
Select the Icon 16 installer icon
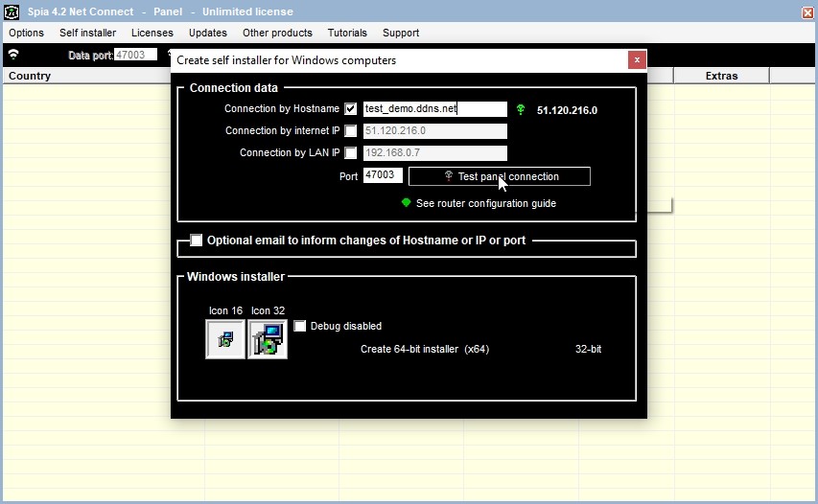point(225,339)
